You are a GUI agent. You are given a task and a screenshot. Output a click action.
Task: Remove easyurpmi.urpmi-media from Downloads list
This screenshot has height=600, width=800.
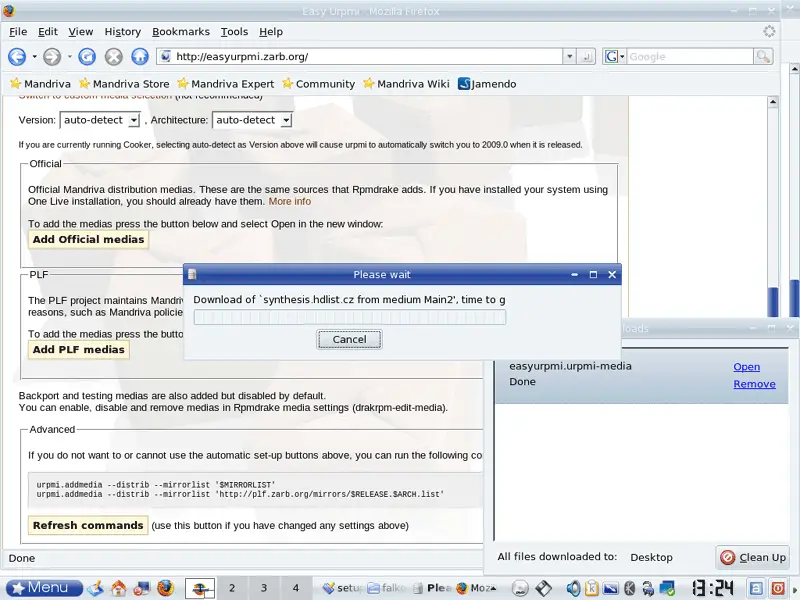(x=754, y=384)
